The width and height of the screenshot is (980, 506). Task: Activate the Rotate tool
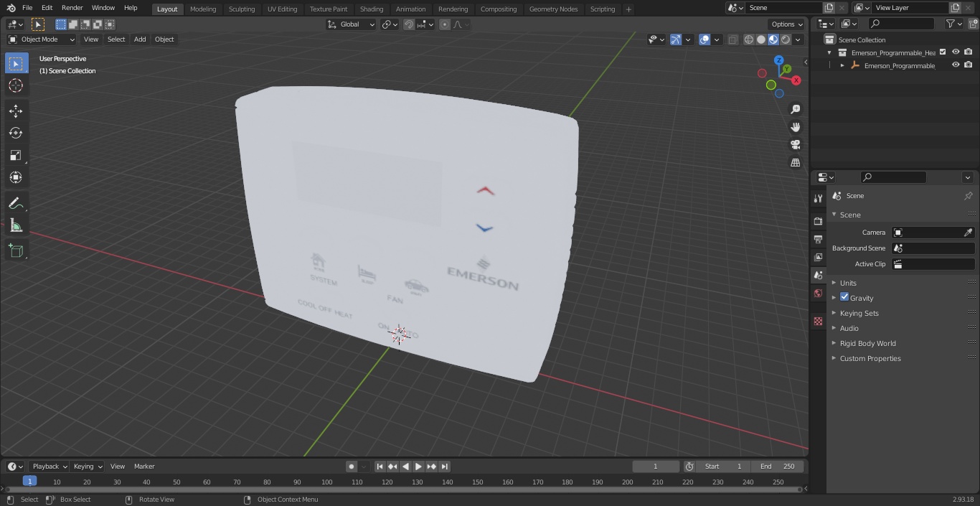[16, 133]
